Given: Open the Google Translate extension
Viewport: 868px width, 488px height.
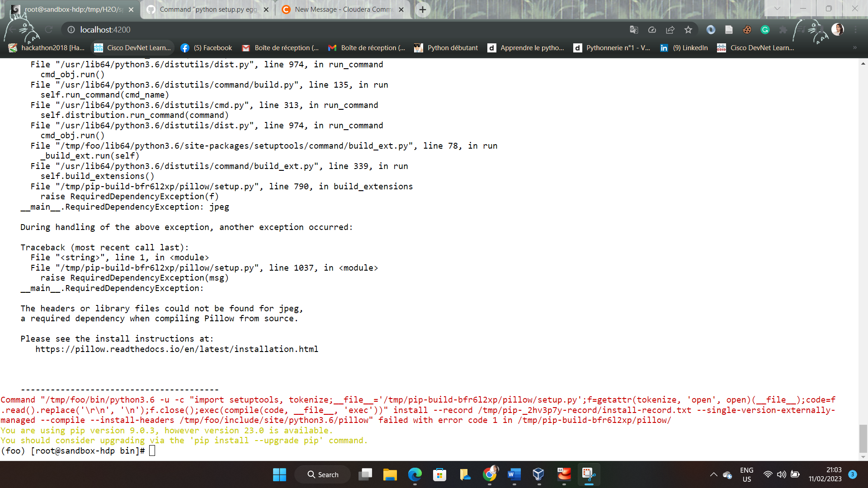Looking at the screenshot, I should pos(634,29).
